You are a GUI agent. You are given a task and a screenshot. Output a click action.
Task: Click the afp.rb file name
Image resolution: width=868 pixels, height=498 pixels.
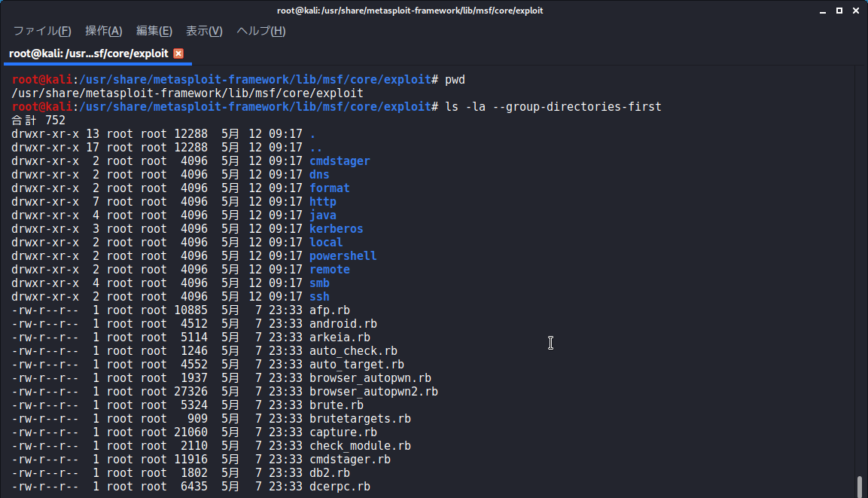tap(330, 310)
